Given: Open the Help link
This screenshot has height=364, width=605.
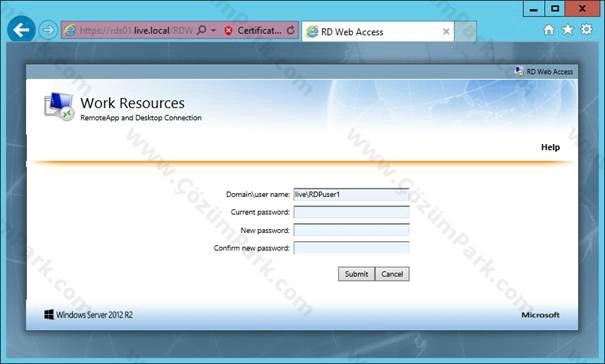Looking at the screenshot, I should pyautogui.click(x=550, y=147).
